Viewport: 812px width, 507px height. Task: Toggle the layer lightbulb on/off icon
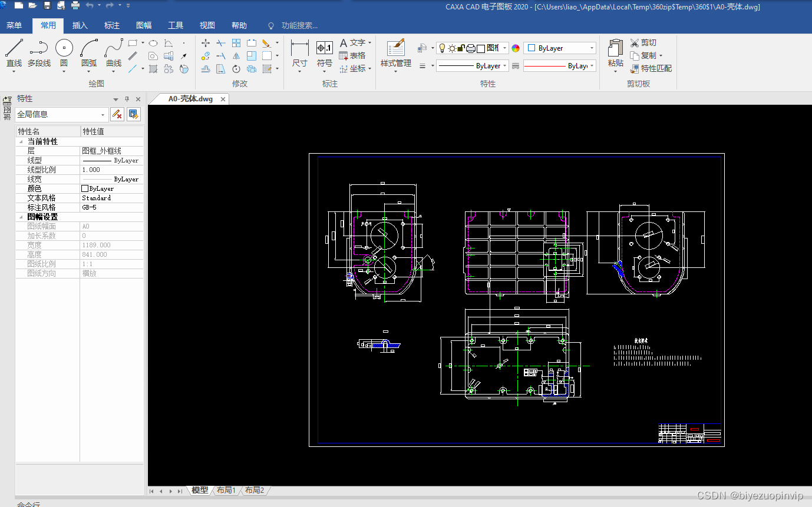click(443, 48)
